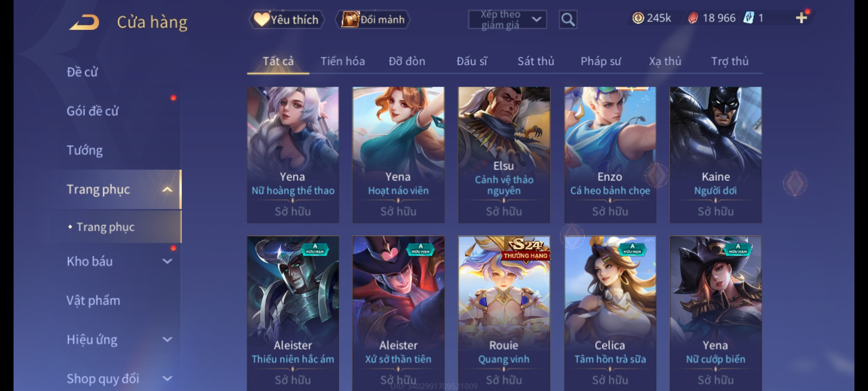
Task: Open the Xếp theo giảm giá dropdown
Action: pyautogui.click(x=507, y=20)
